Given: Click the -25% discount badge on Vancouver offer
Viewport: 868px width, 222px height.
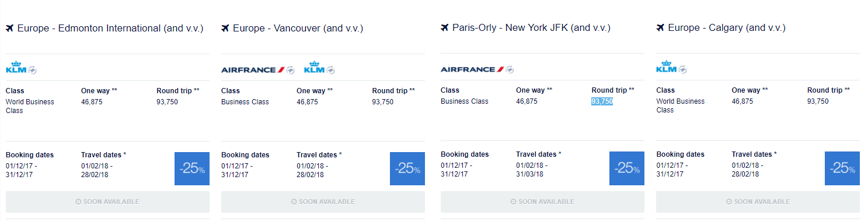Looking at the screenshot, I should coord(407,168).
